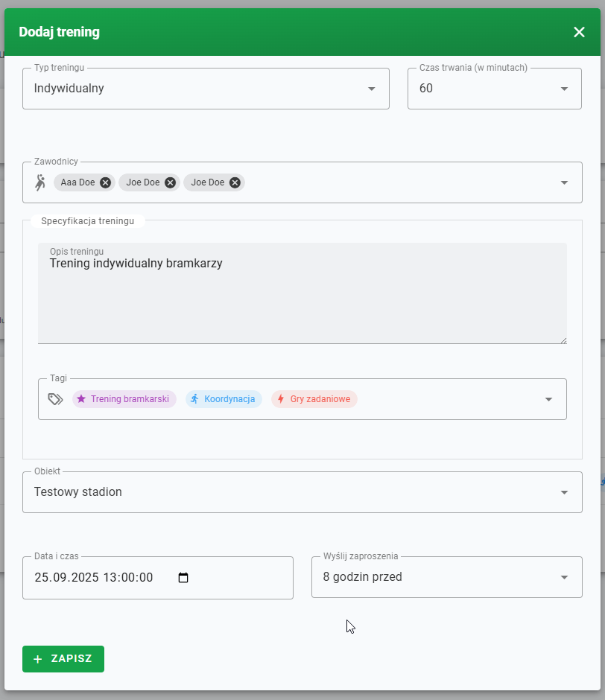Remove the first Joe Doe player chip
Screen dimensions: 605x700
(170, 182)
